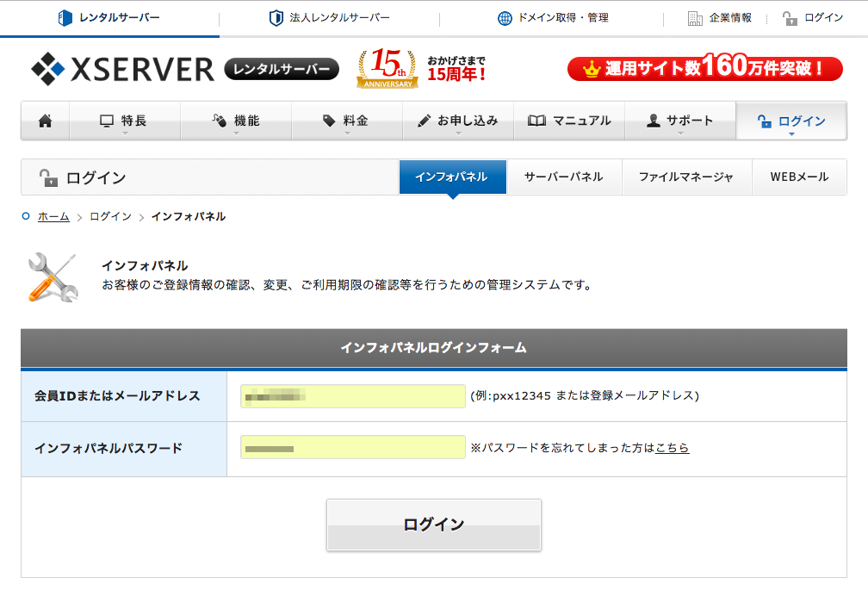Image resolution: width=868 pixels, height=590 pixels.
Task: Switch to the WEBメール tab
Action: [799, 177]
